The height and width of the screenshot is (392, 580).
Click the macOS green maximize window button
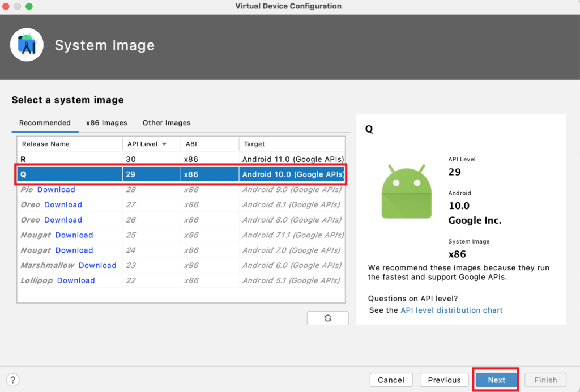coord(29,6)
